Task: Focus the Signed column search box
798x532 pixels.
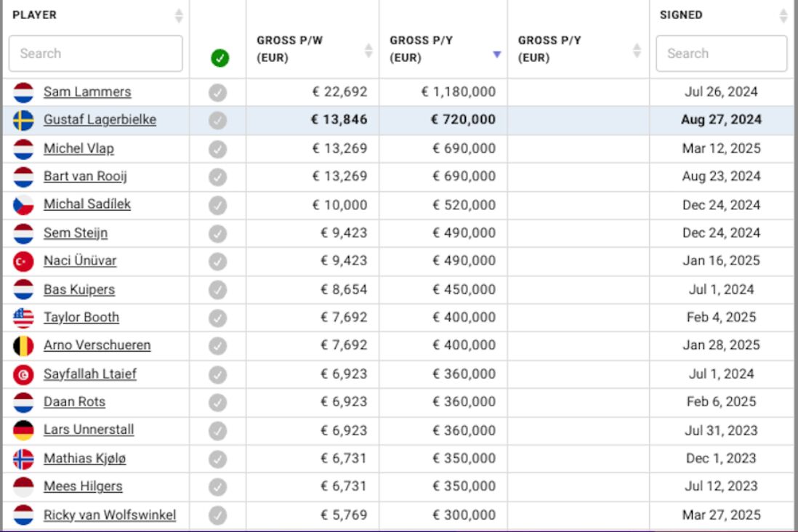Action: pos(721,54)
